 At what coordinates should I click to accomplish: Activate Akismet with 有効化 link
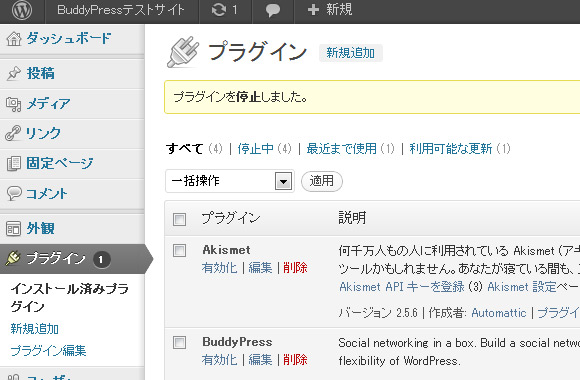pos(220,268)
